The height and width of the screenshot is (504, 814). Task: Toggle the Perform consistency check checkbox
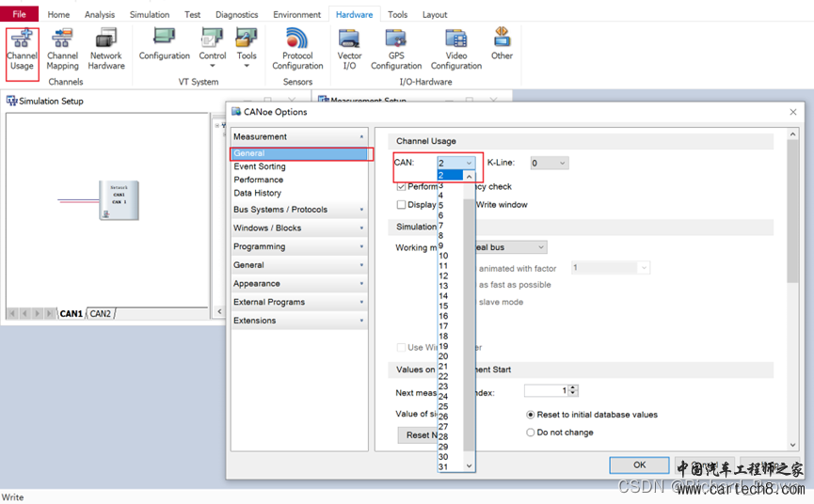coord(402,187)
